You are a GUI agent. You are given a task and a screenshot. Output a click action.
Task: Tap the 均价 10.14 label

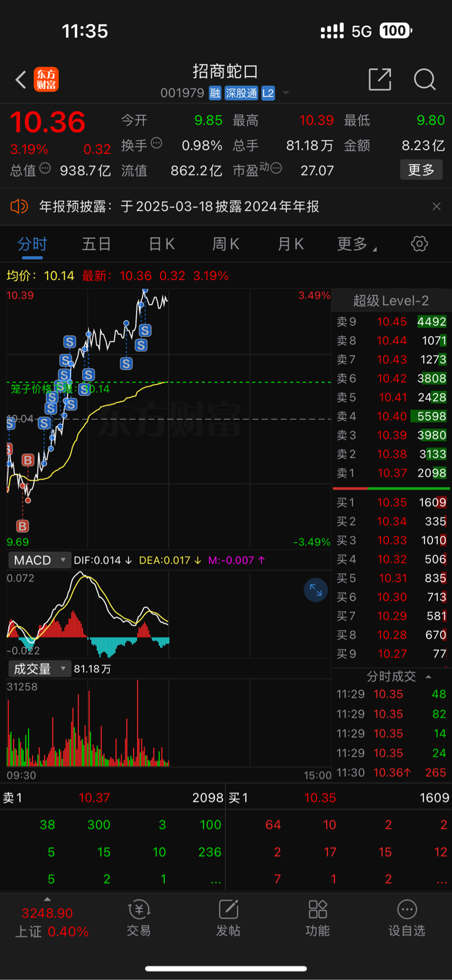tap(41, 275)
